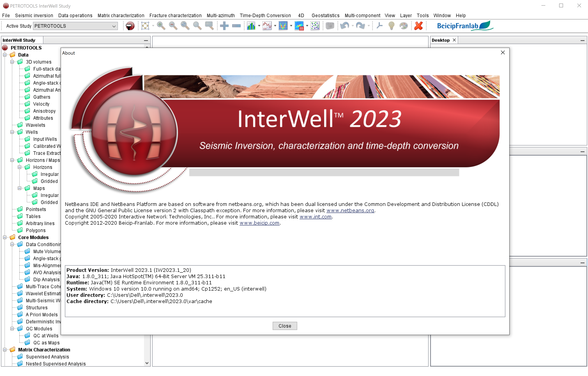Screen dimensions: 588x376
Task: Open the www.beicip.com link
Action: (x=259, y=223)
